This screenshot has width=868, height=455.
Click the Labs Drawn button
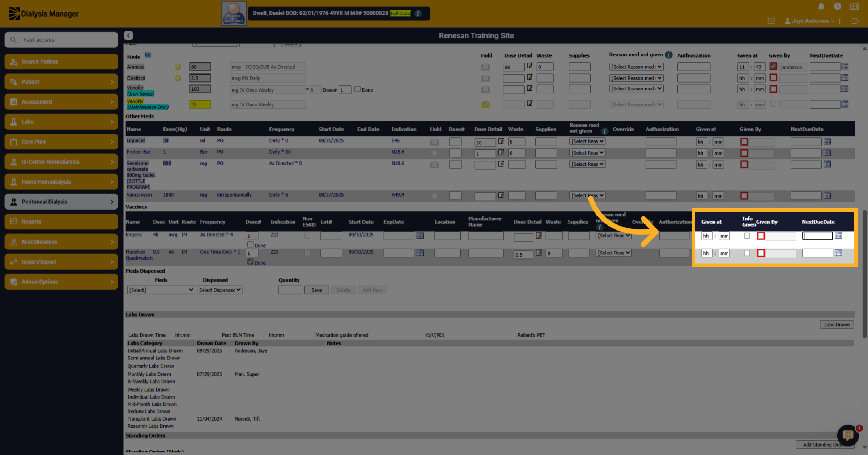click(837, 324)
